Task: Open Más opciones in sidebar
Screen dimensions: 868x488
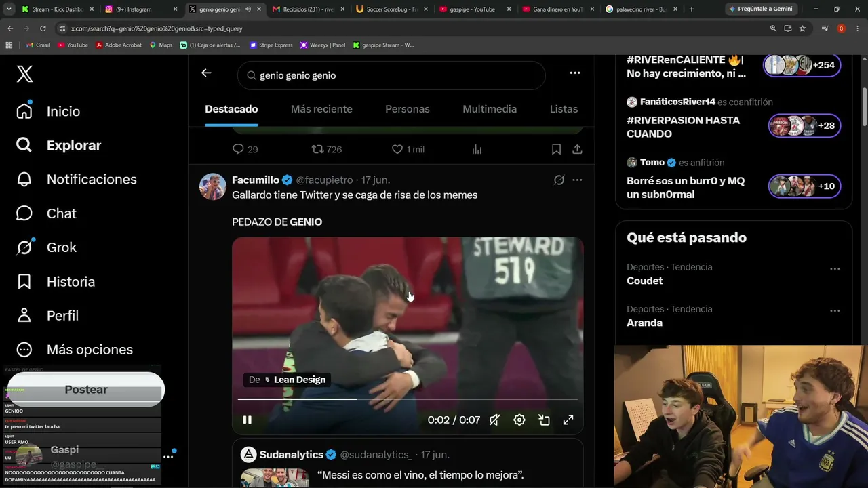Action: 74,350
